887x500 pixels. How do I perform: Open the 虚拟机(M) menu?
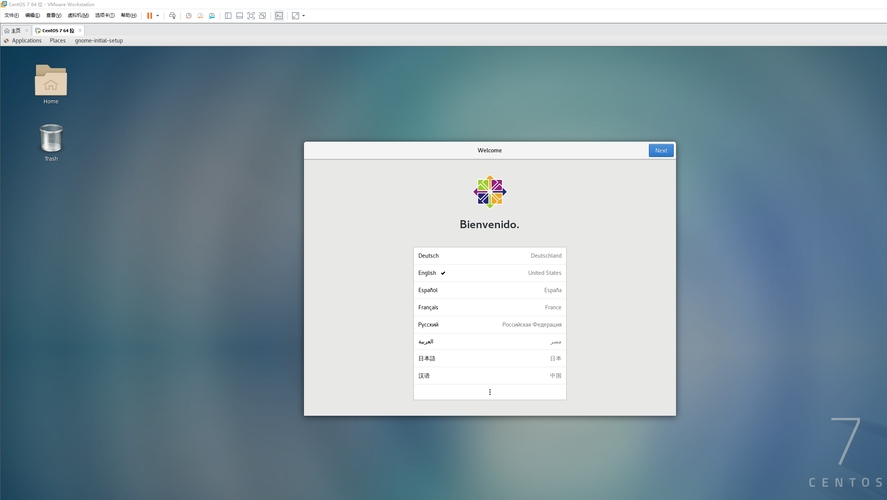point(78,16)
